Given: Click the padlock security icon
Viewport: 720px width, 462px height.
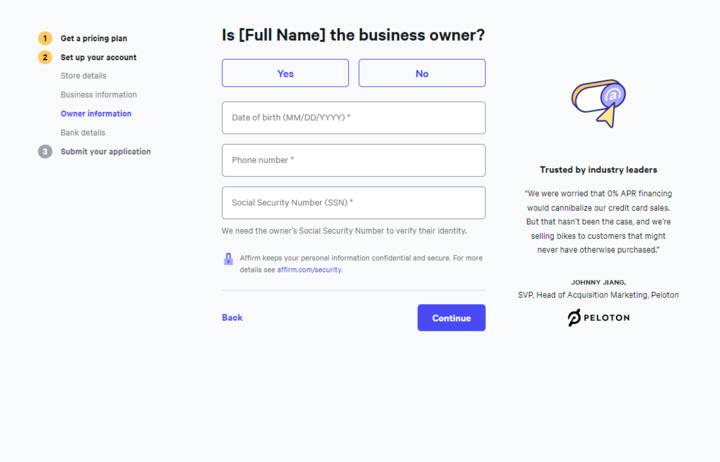Looking at the screenshot, I should [x=228, y=259].
